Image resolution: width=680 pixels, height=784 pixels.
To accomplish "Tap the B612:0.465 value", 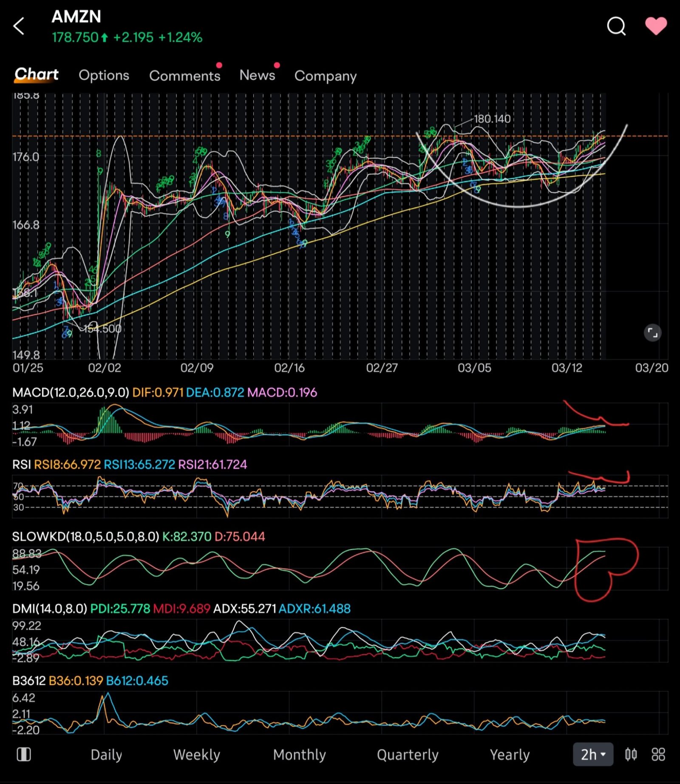I will (137, 681).
